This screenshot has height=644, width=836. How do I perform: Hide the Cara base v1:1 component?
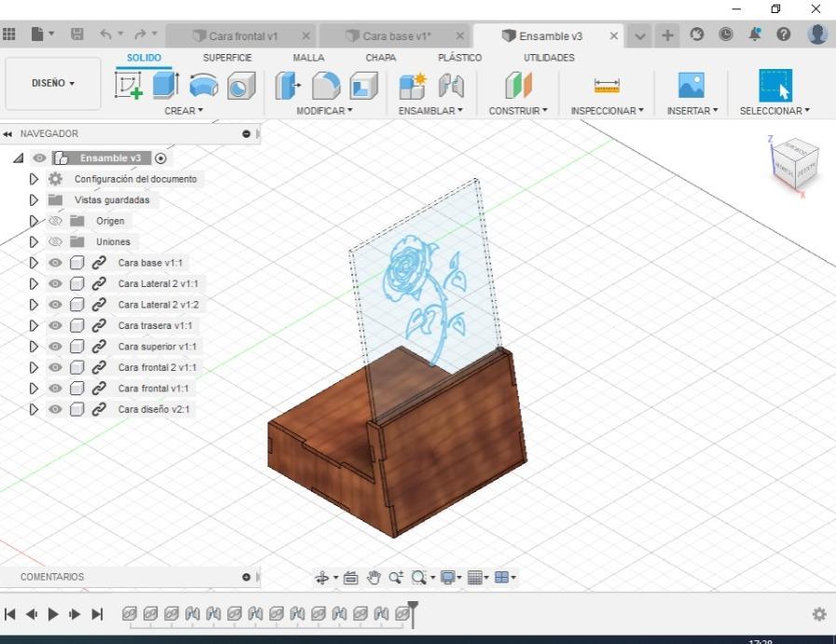(55, 263)
